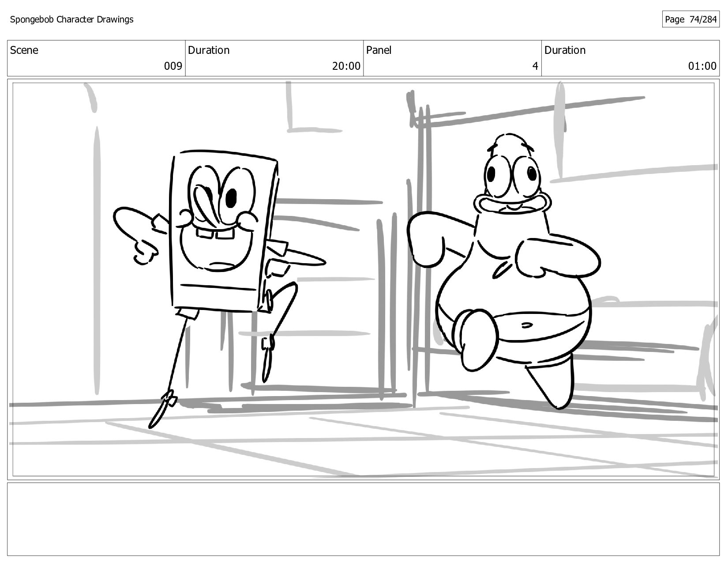728x563 pixels.
Task: Click the scene duration value '20:00'
Action: (346, 66)
